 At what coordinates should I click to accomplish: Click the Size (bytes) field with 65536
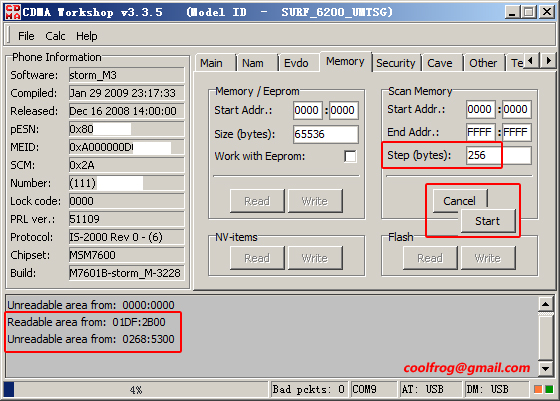pos(326,134)
